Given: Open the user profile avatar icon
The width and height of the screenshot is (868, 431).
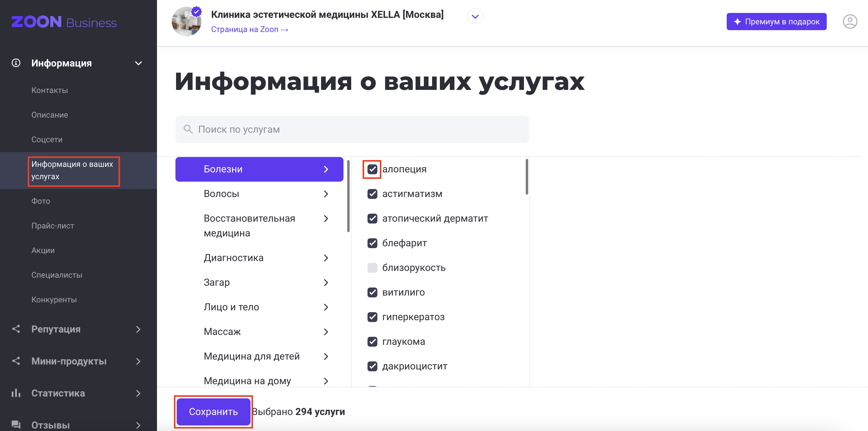Looking at the screenshot, I should (850, 22).
